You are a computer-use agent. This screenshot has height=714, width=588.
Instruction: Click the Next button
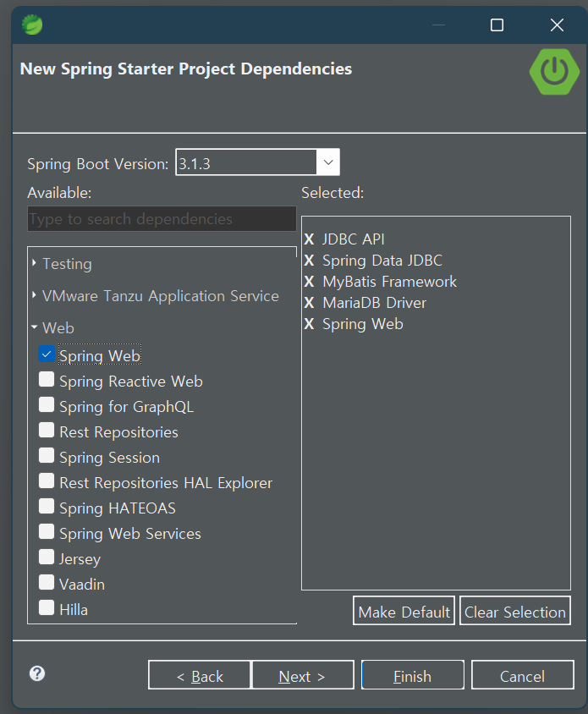[303, 675]
